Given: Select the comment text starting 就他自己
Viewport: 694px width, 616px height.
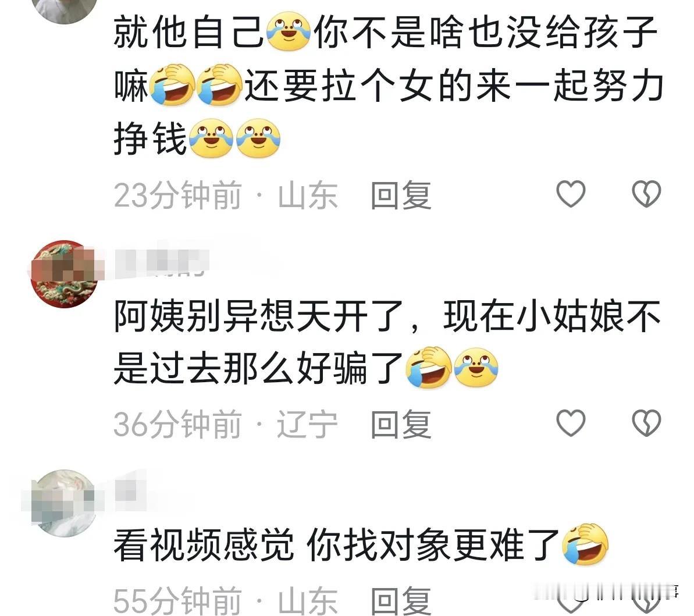Looking at the screenshot, I should pos(389,85).
